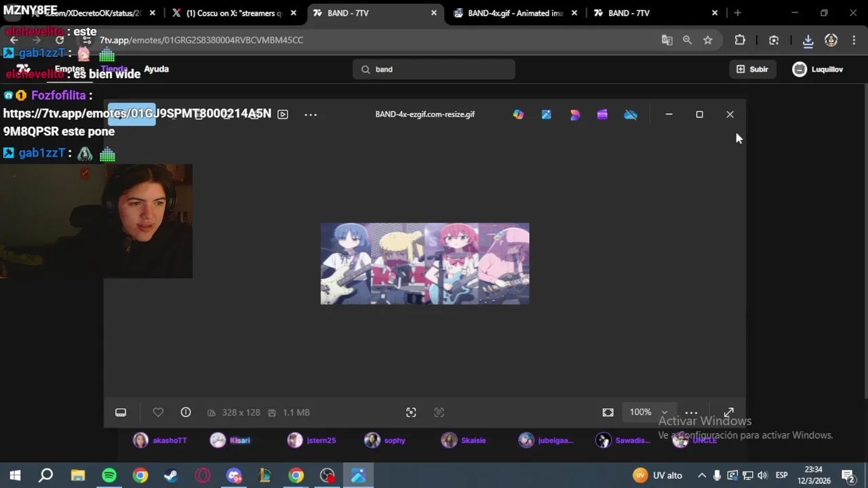Open Clipchamp icon in Photos title bar

coord(602,115)
